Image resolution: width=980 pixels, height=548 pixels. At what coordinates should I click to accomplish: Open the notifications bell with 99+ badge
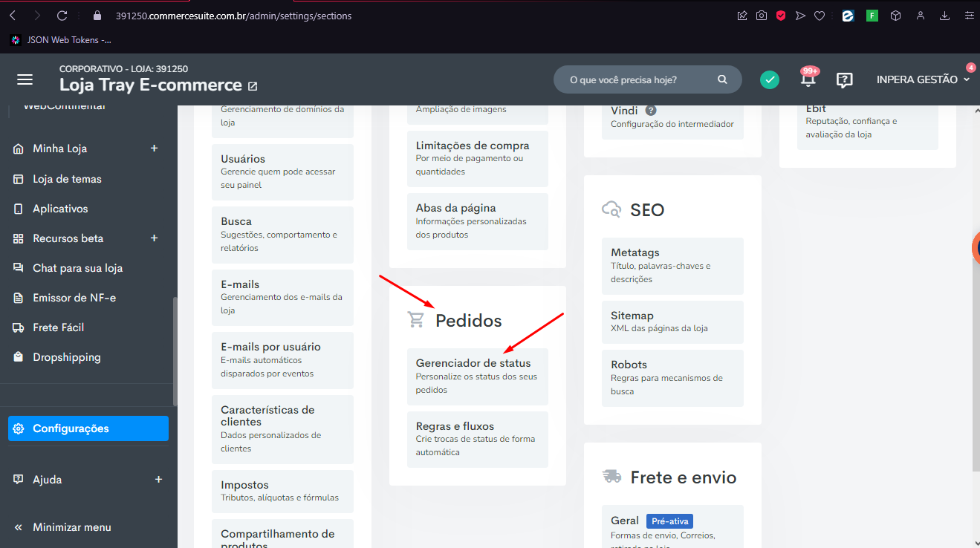[808, 78]
